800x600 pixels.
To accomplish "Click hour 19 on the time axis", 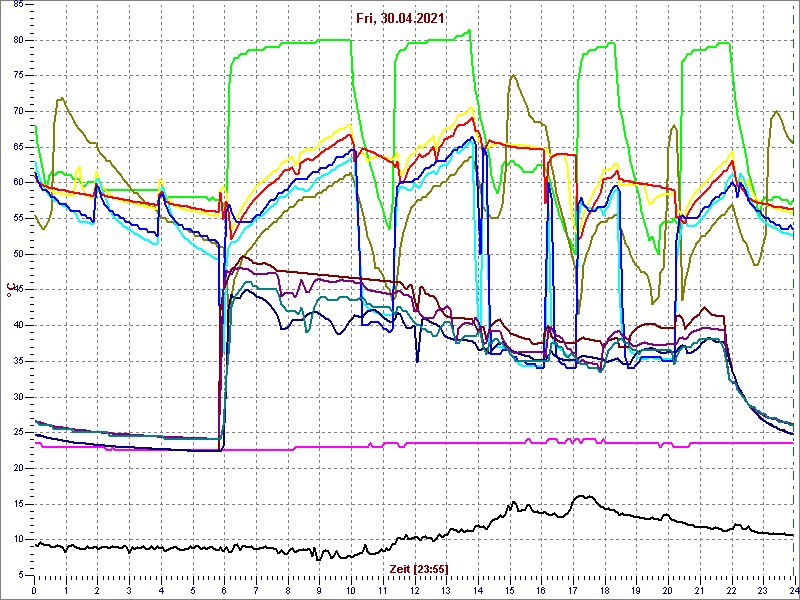I will (636, 588).
